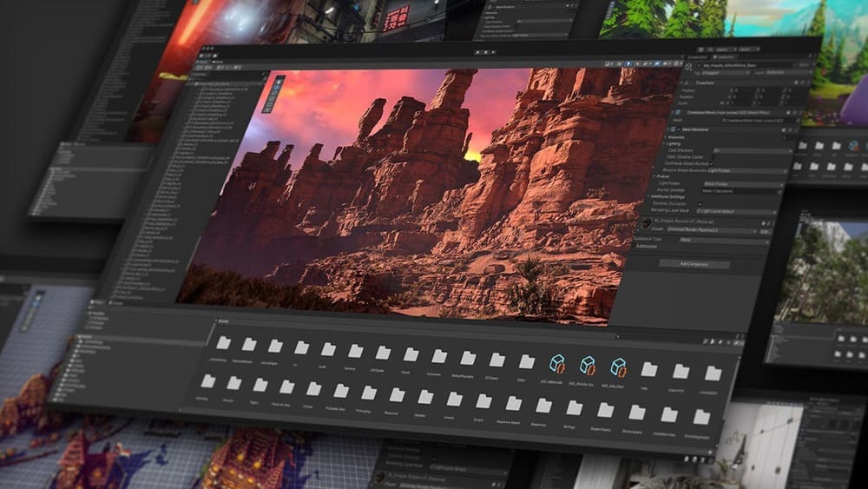Toggle the Dynamic Occlusion checkbox

click(x=700, y=203)
